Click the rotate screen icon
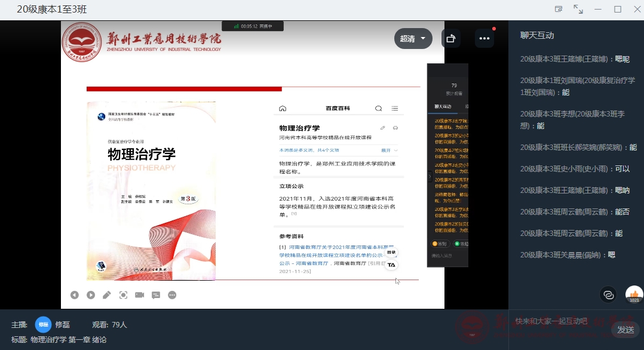The width and height of the screenshot is (644, 350). coord(451,39)
